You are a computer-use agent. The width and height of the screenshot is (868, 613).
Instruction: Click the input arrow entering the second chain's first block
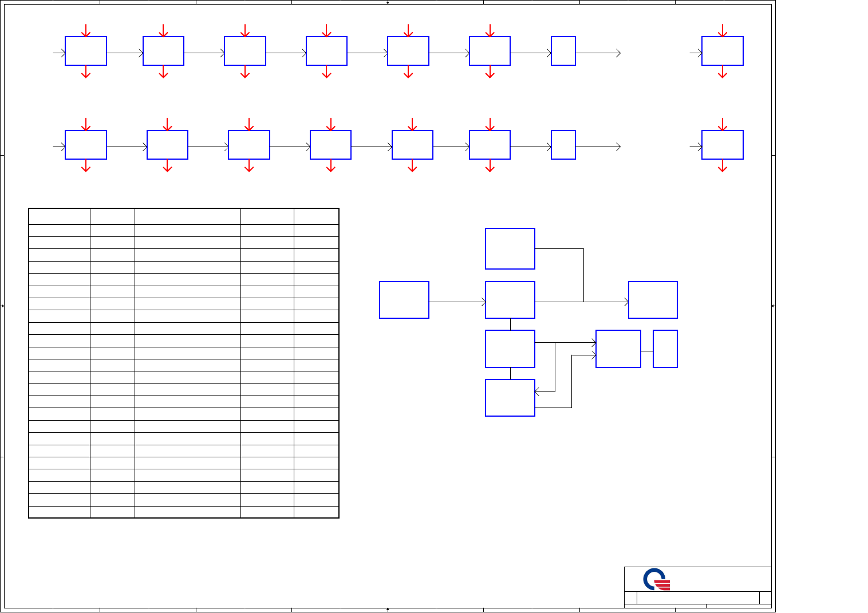pos(59,147)
